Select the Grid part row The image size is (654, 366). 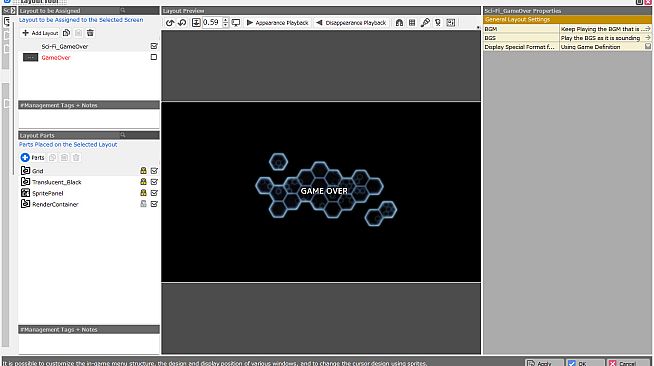pyautogui.click(x=89, y=170)
